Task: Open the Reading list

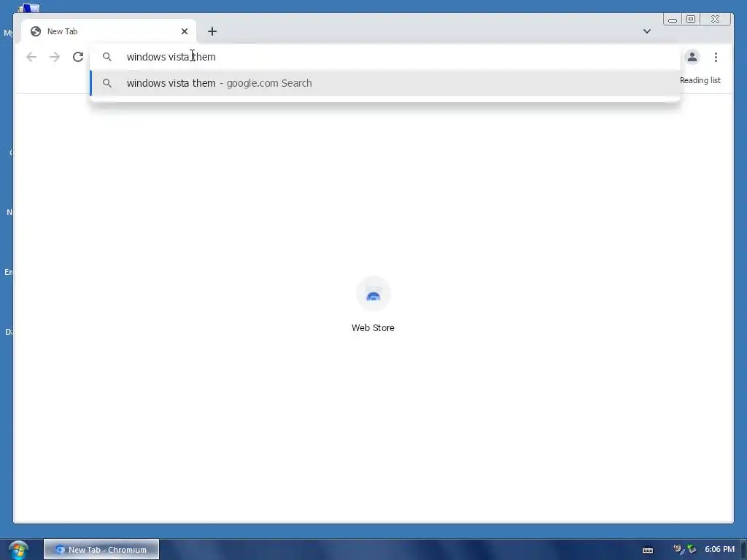Action: tap(700, 80)
